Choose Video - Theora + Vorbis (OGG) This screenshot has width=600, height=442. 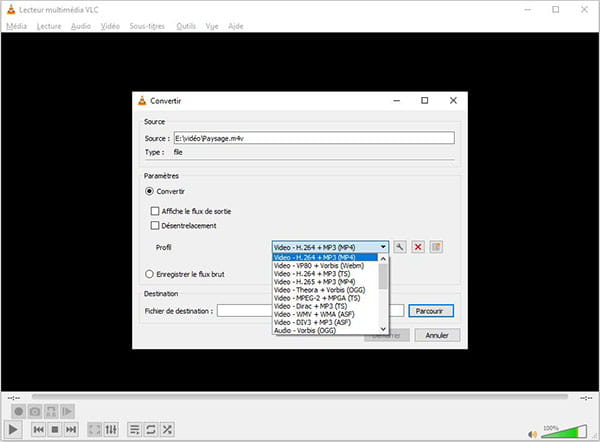pos(325,290)
